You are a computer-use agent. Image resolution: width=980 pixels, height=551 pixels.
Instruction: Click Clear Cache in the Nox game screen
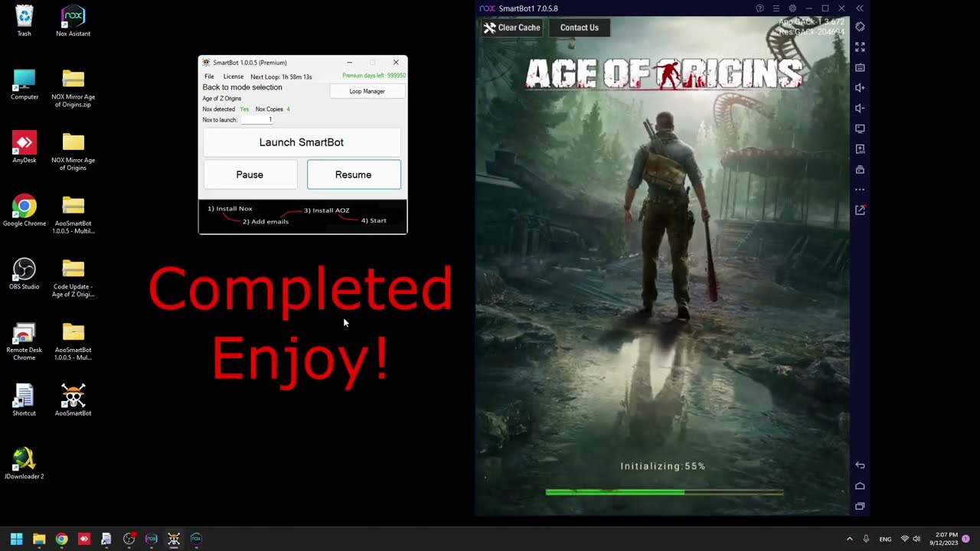(512, 28)
